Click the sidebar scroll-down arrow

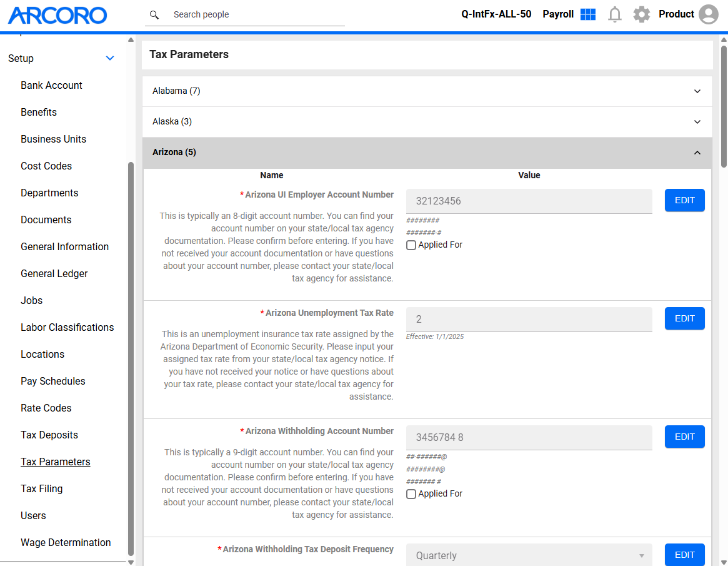tap(131, 562)
